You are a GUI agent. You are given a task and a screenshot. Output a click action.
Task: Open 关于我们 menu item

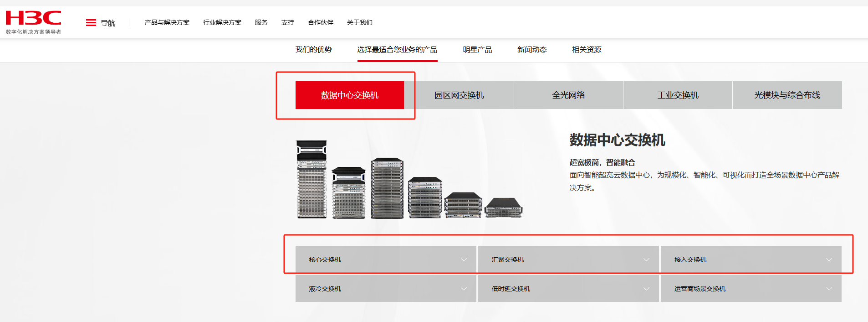coord(360,22)
